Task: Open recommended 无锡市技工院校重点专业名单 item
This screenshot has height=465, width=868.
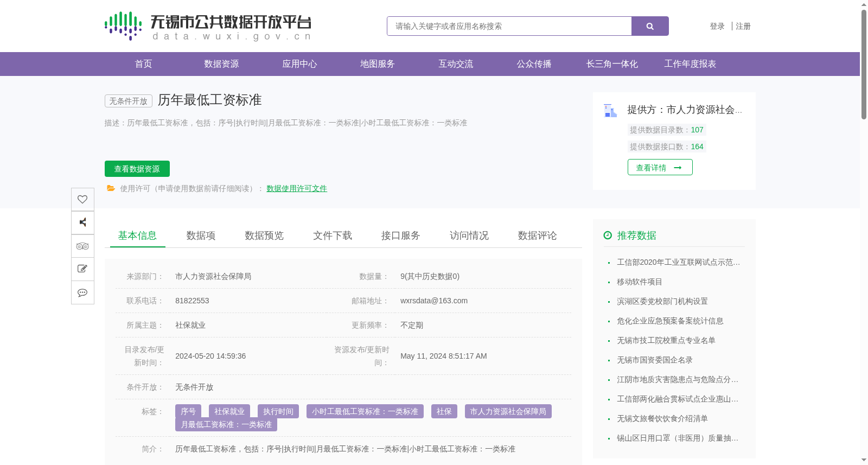Action: (666, 340)
